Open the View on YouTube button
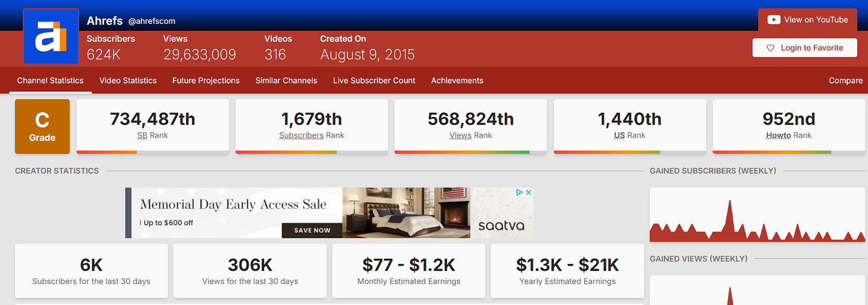 [808, 20]
